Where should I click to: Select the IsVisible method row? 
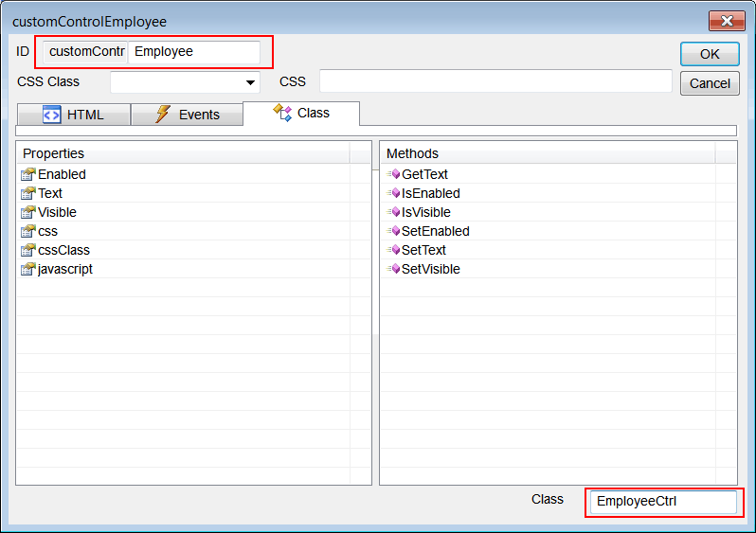click(x=558, y=212)
